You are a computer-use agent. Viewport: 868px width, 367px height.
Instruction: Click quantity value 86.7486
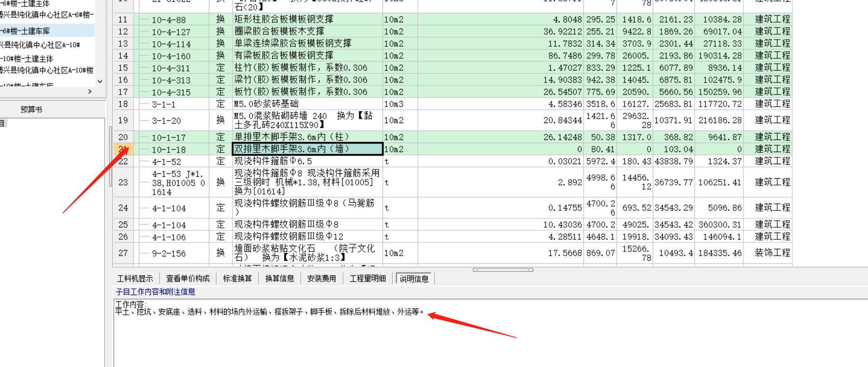coord(565,56)
